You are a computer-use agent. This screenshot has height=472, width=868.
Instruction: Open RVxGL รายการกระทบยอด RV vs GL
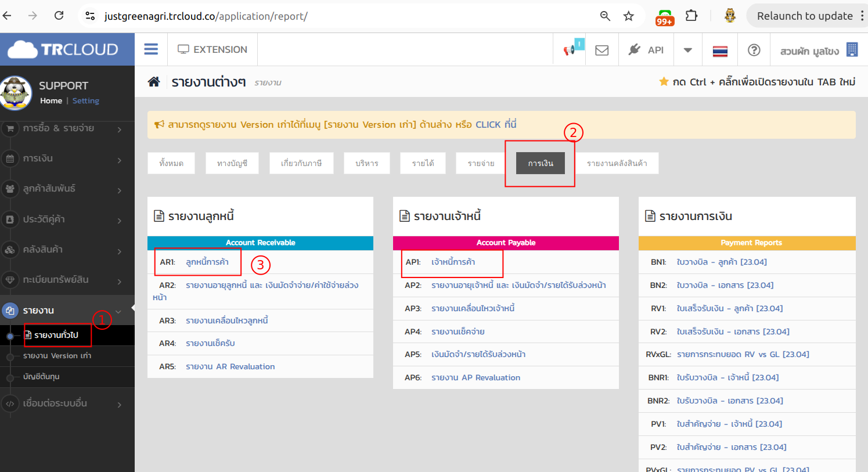743,354
